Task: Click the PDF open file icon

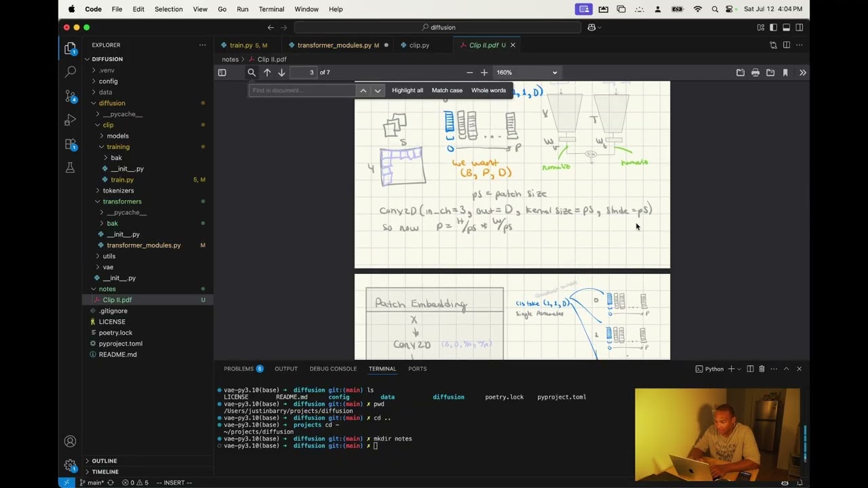Action: [741, 73]
